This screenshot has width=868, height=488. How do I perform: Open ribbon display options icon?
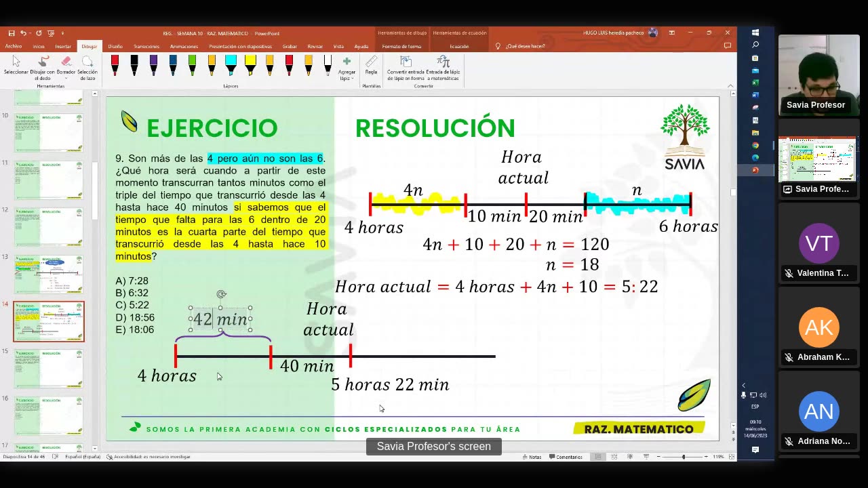pos(672,33)
